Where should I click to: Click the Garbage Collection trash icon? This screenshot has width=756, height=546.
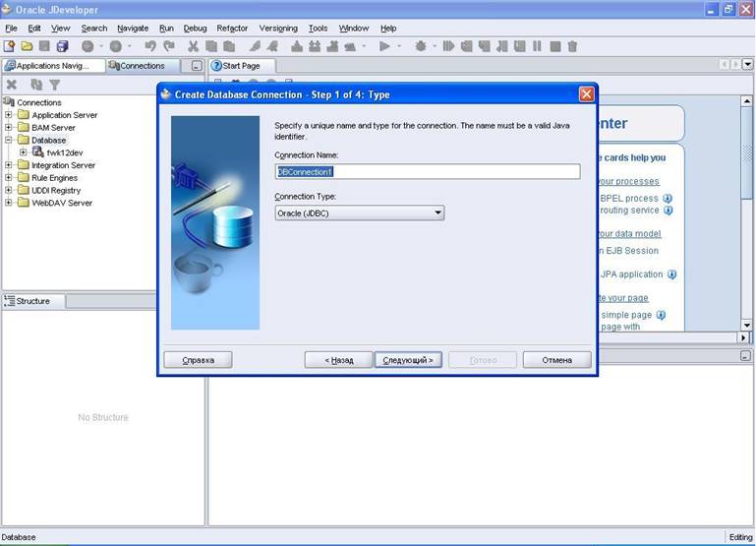tap(572, 46)
